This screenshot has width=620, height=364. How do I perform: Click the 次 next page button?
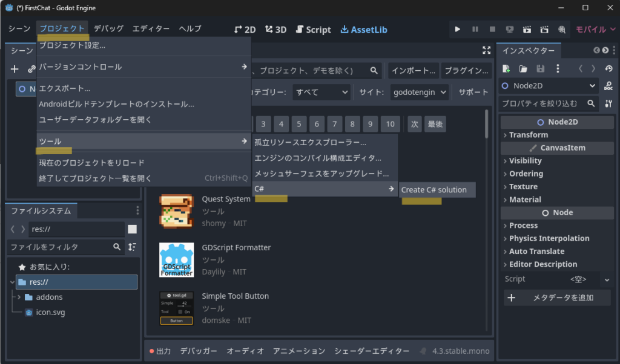click(414, 124)
